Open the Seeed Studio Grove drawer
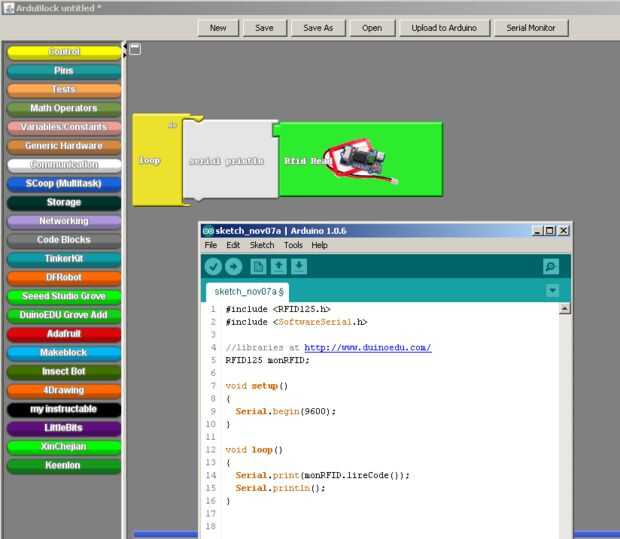This screenshot has width=620, height=539. [x=64, y=296]
